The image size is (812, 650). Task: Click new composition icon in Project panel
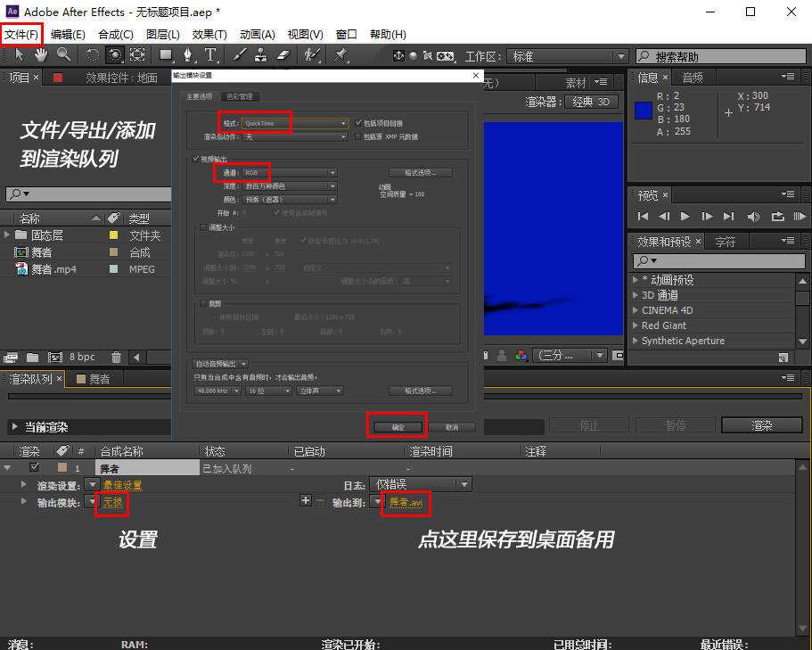click(55, 358)
